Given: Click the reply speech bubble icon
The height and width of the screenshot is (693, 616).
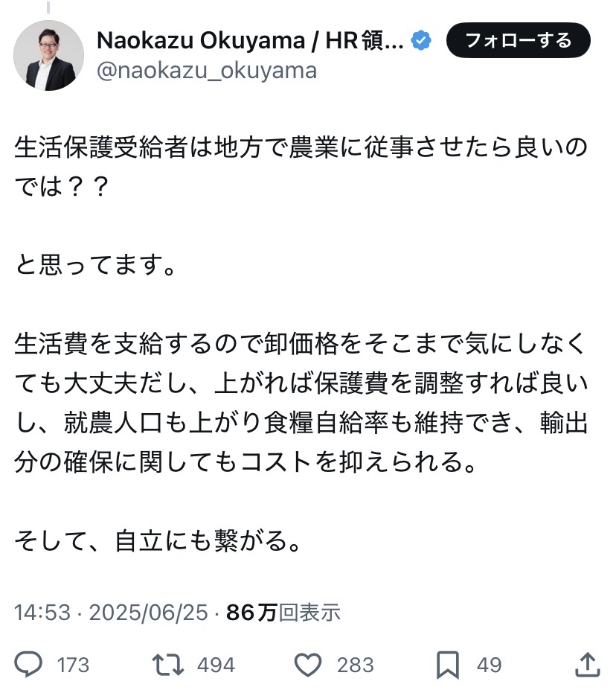Looking at the screenshot, I should point(29,664).
